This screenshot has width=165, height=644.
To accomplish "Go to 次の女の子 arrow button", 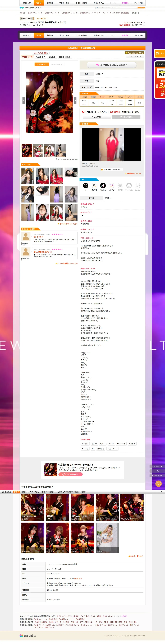I will click(158, 466).
